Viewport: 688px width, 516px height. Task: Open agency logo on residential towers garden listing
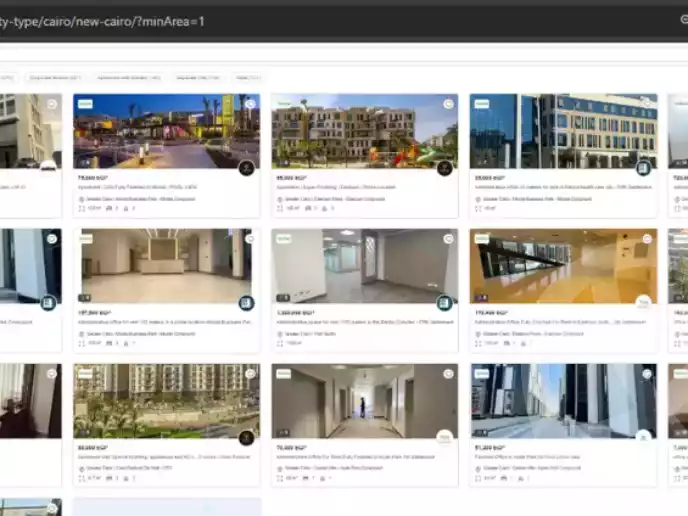pyautogui.click(x=246, y=438)
